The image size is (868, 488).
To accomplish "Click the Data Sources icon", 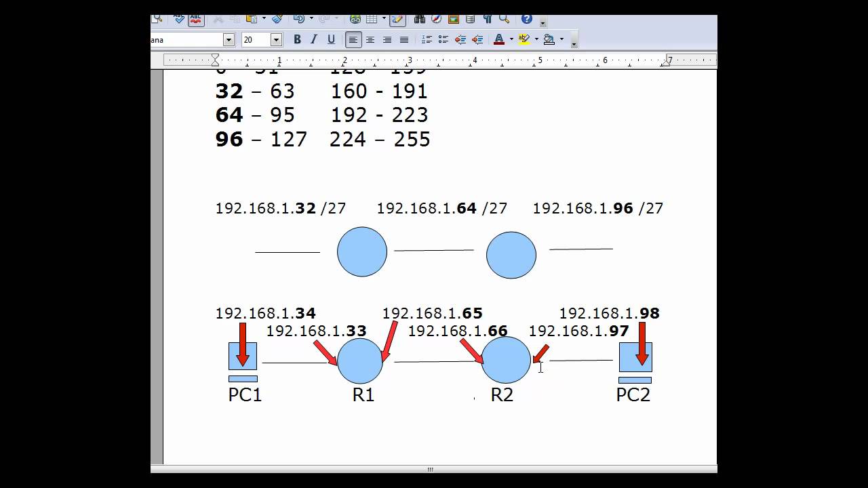I will 471,19.
